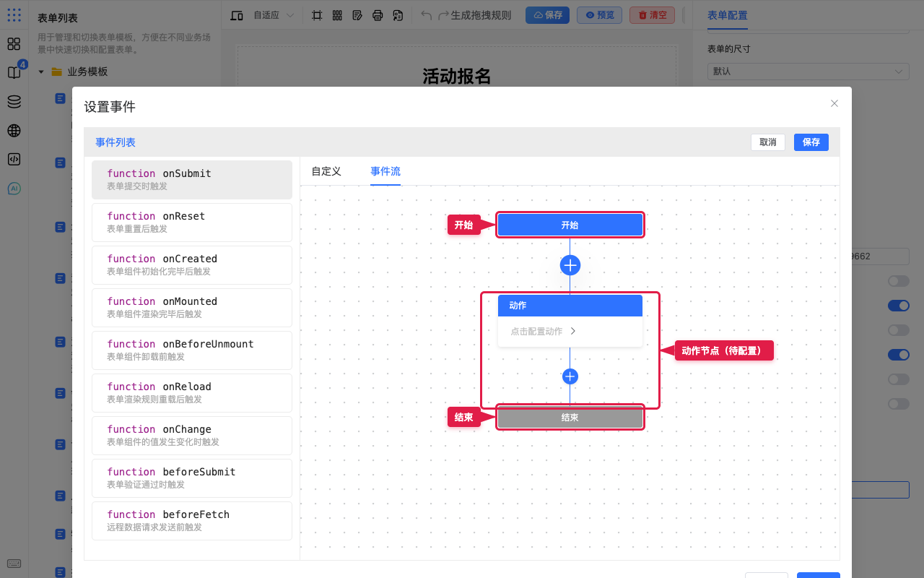Click the print icon in toolbar
Image resolution: width=924 pixels, height=578 pixels.
tap(378, 15)
